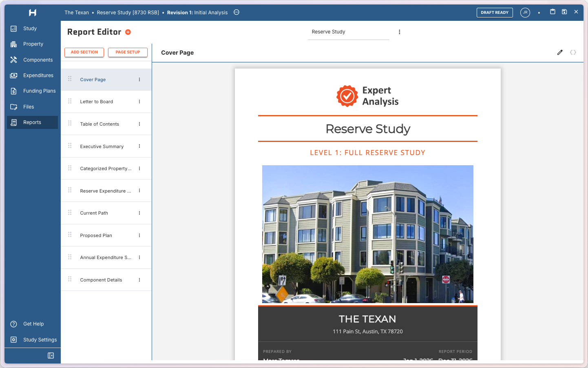
Task: Collapse the sidebar using the bottom-left icon
Action: pos(51,355)
